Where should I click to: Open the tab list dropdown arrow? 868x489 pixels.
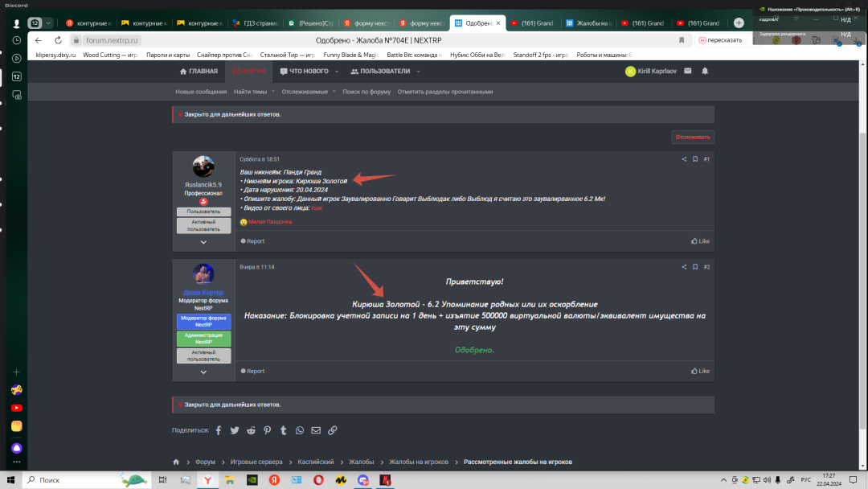tap(49, 23)
